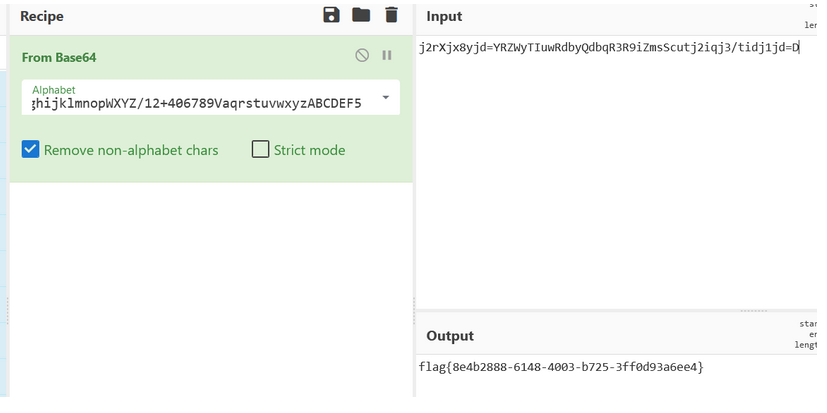Expand the Alphabet dropdown arrow
827x413 pixels.
[385, 101]
